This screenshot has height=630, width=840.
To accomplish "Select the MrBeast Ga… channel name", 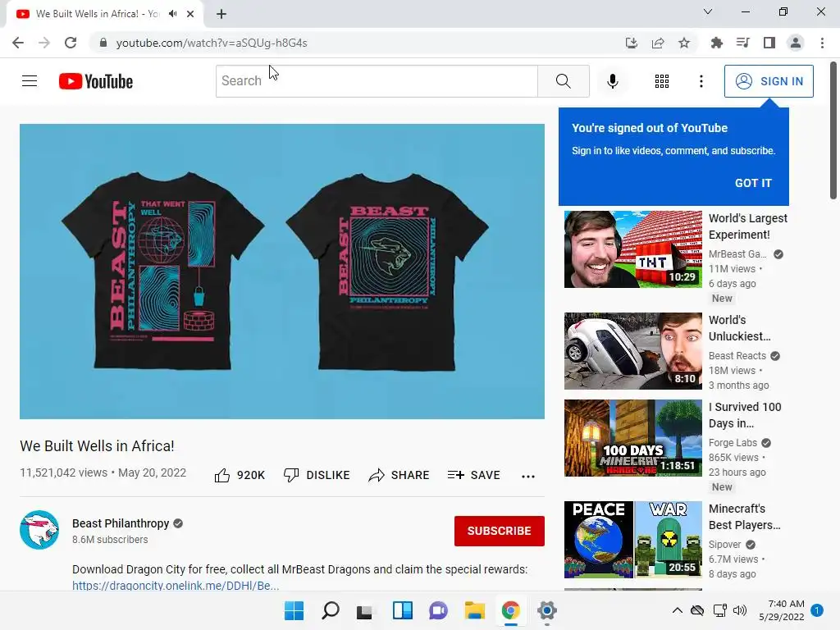I will click(x=737, y=254).
